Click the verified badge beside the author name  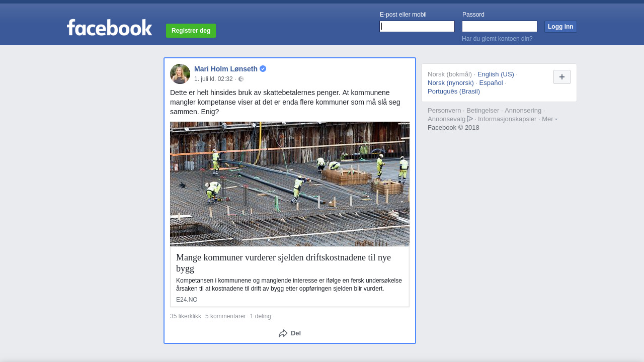tap(263, 69)
